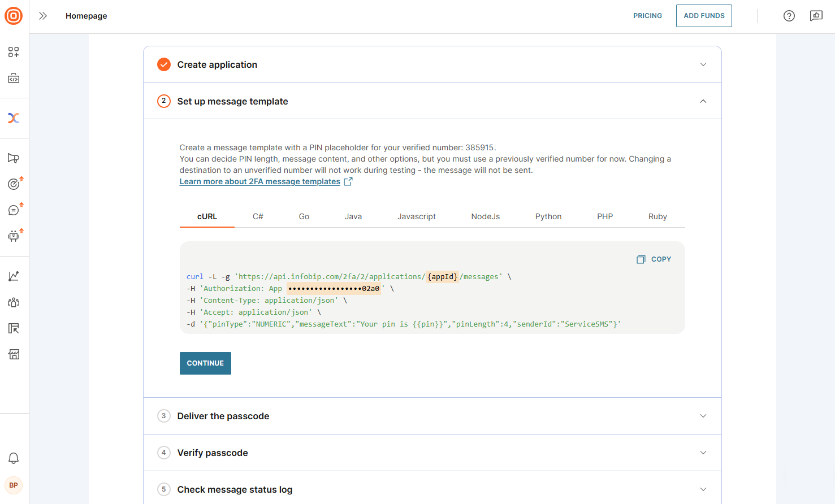835x504 pixels.
Task: Switch to the Python tab
Action: (548, 216)
